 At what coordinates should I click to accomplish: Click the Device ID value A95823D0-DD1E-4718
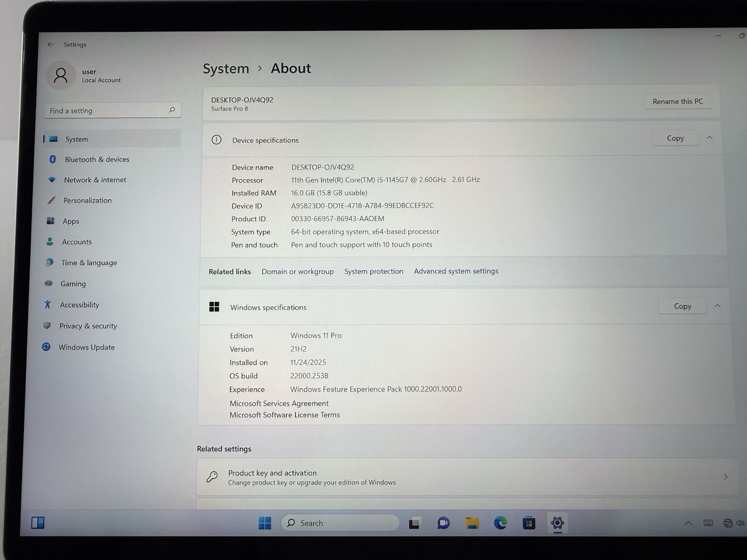click(362, 205)
